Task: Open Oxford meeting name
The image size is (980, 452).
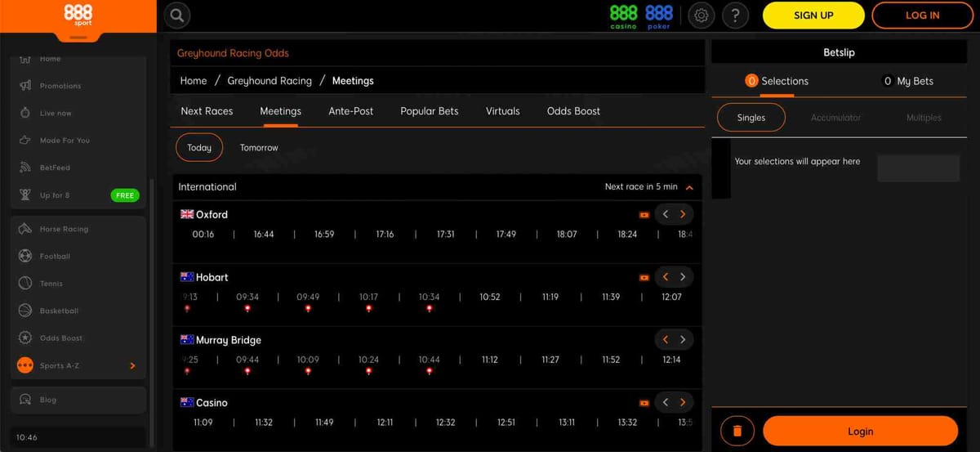Action: (x=212, y=214)
